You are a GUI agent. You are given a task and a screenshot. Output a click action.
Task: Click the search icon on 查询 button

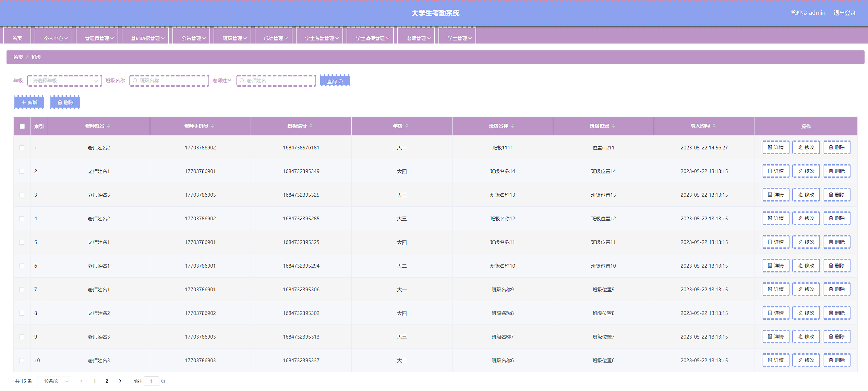[341, 82]
